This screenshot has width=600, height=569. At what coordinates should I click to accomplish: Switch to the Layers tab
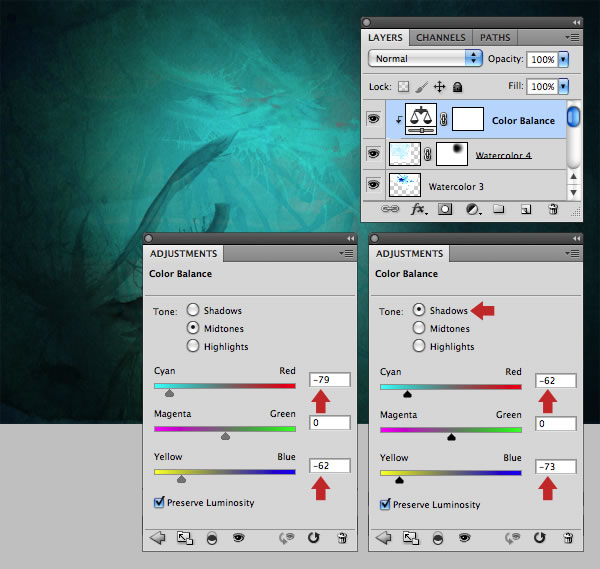(x=385, y=37)
